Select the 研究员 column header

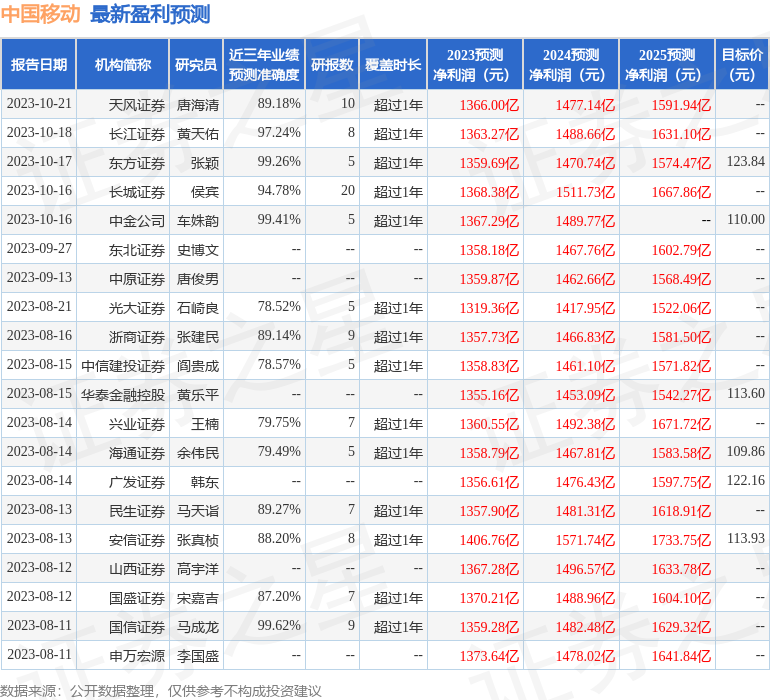click(196, 64)
